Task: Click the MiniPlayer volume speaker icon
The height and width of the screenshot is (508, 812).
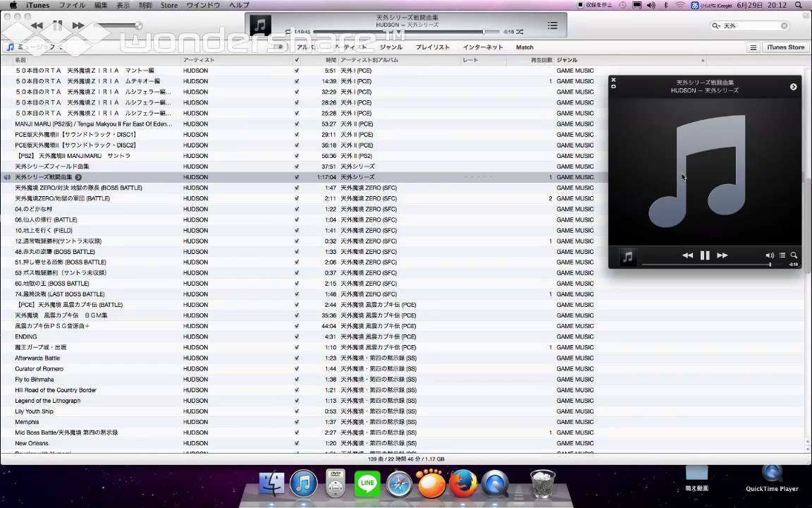Action: click(x=770, y=255)
